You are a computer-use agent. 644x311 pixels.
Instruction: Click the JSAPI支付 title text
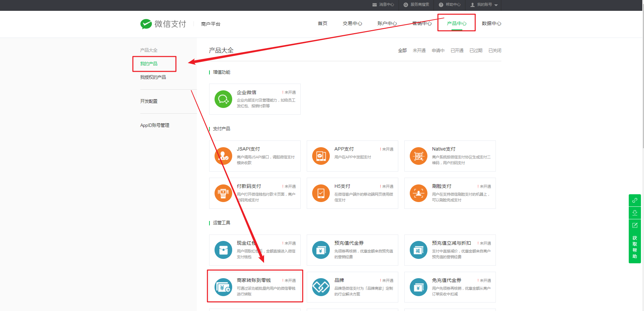248,149
